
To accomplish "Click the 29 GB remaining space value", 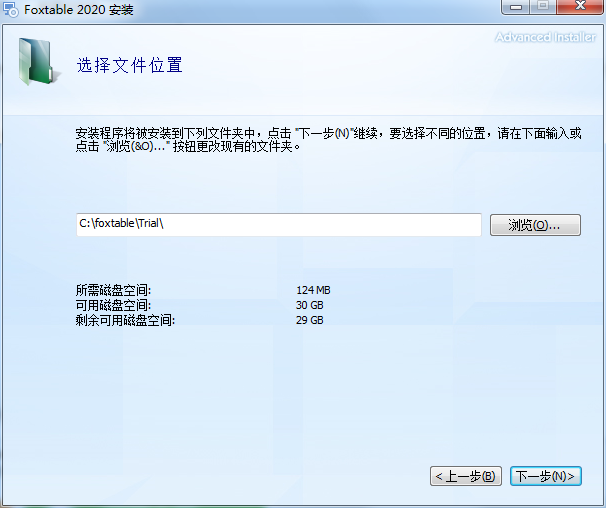I will 310,320.
